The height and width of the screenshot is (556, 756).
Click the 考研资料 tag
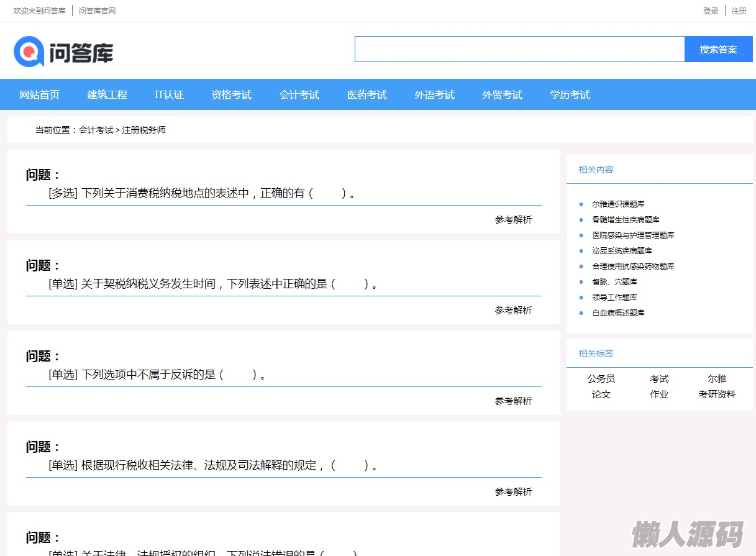click(717, 394)
